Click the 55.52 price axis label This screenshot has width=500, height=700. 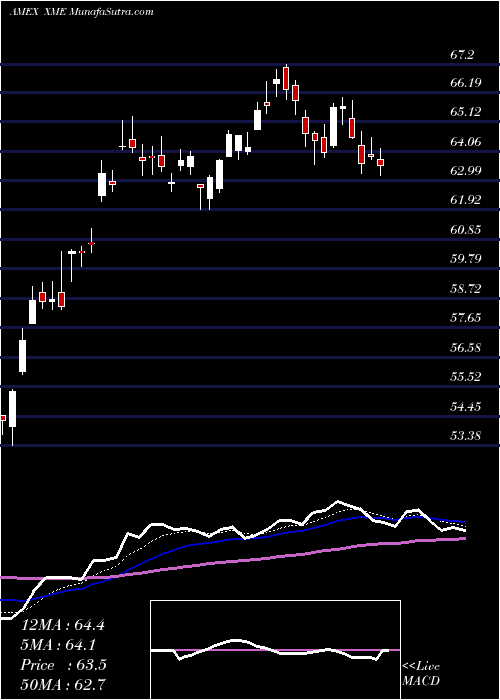(x=466, y=376)
